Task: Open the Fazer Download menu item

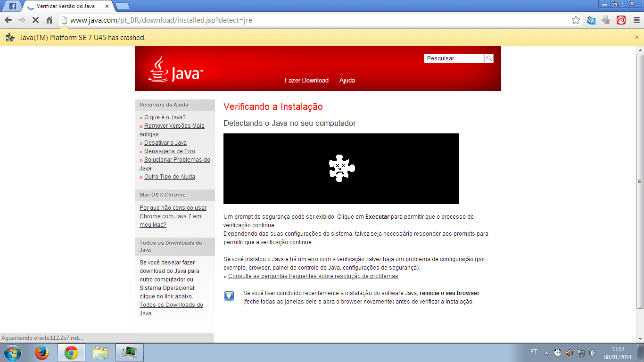Action: click(306, 80)
